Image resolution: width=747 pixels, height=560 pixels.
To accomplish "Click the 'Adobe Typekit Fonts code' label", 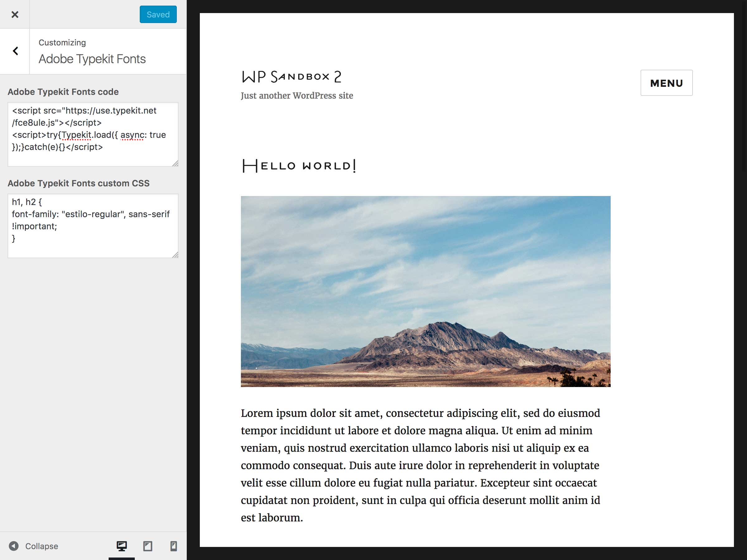I will pyautogui.click(x=63, y=92).
